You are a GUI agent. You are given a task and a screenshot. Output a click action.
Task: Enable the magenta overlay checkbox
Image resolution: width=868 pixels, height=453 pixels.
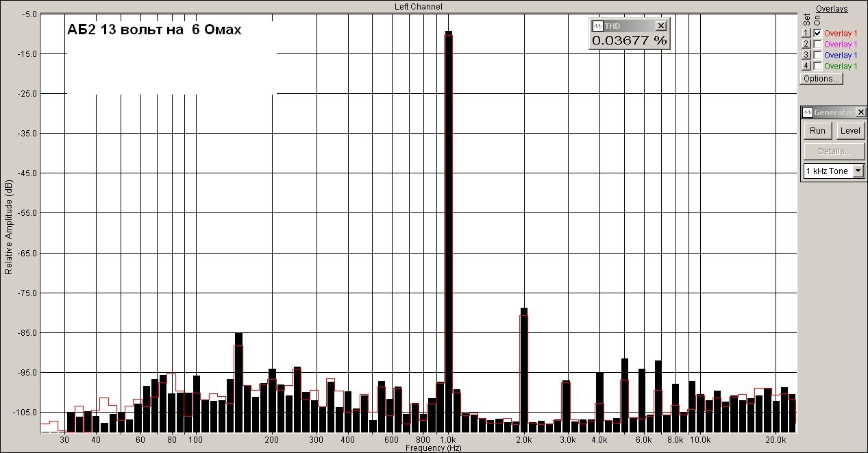[817, 44]
